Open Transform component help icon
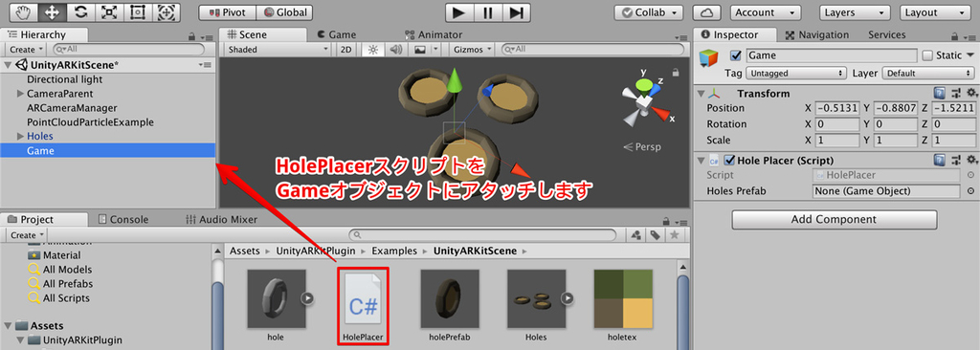The width and height of the screenshot is (980, 350). 940,93
